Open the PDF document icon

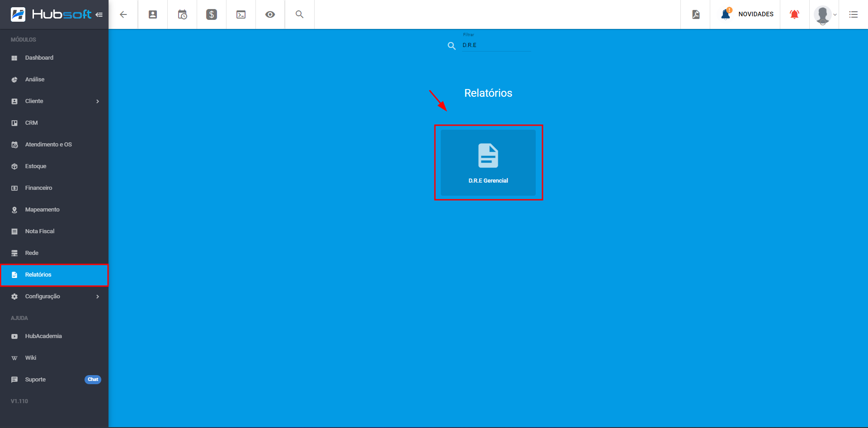pyautogui.click(x=696, y=14)
